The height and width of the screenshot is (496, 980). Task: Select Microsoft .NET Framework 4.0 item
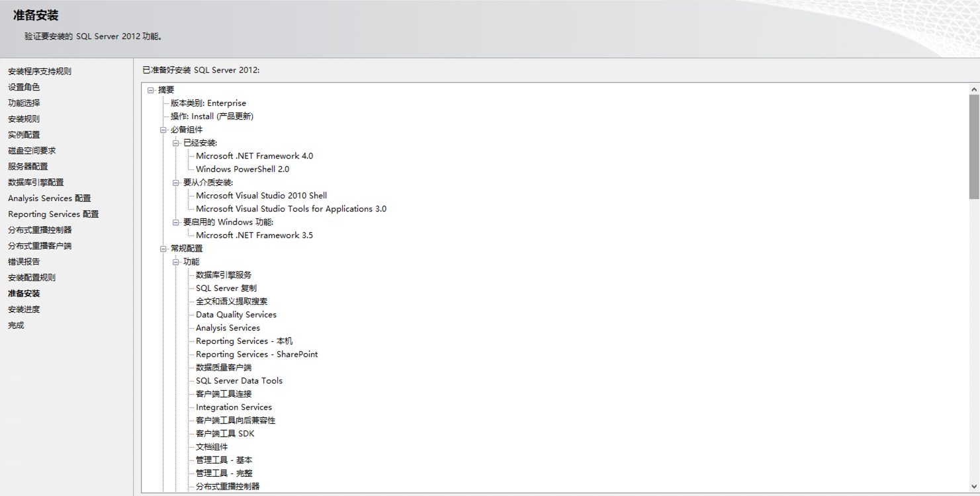pos(254,156)
